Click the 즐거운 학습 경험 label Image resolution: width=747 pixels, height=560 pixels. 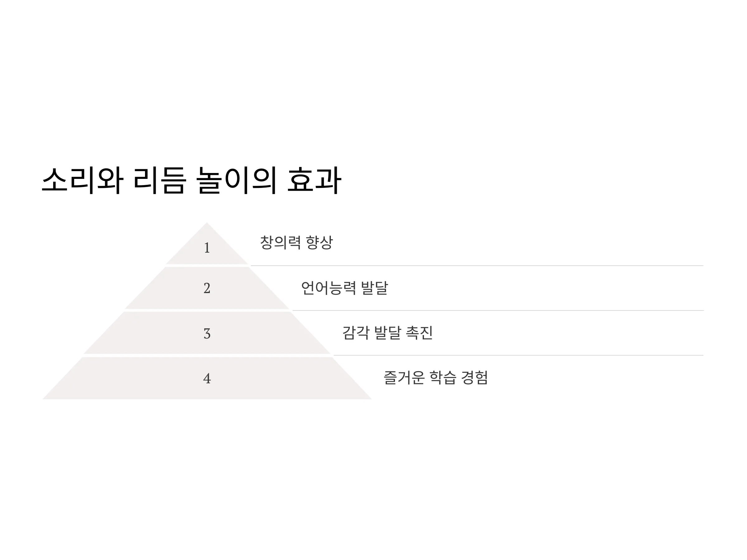pyautogui.click(x=436, y=377)
